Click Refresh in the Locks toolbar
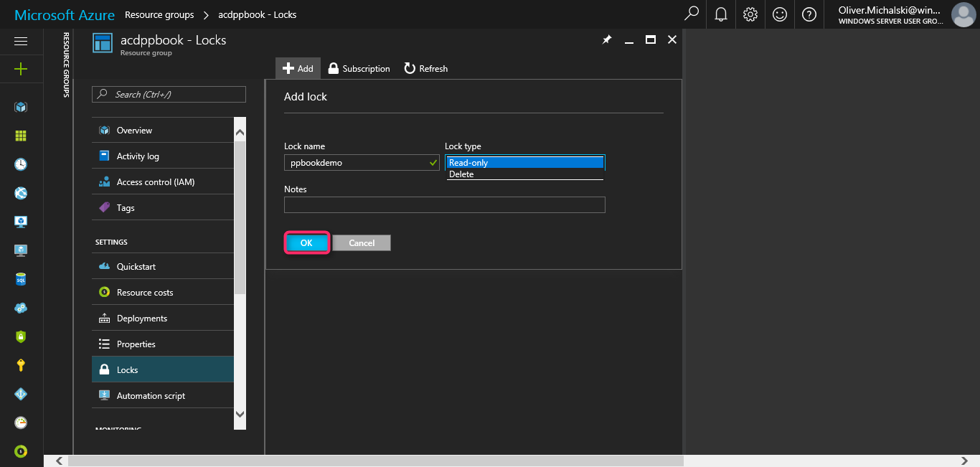This screenshot has height=467, width=980. click(x=425, y=69)
